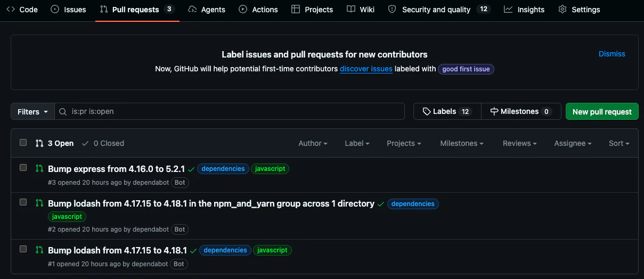This screenshot has width=644, height=279.
Task: Click the Settings gear icon
Action: (x=563, y=9)
